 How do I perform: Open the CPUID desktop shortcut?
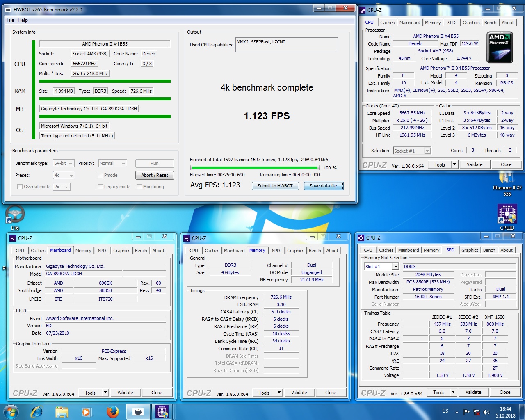point(507,217)
